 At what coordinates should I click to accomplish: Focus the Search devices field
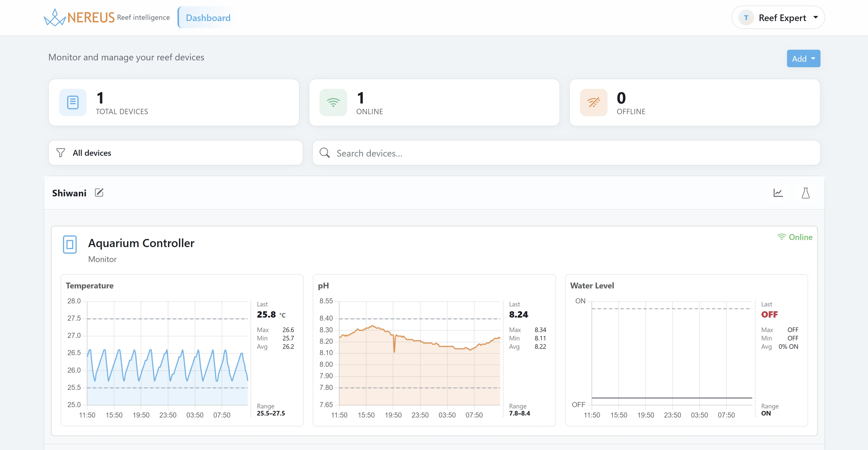point(566,153)
